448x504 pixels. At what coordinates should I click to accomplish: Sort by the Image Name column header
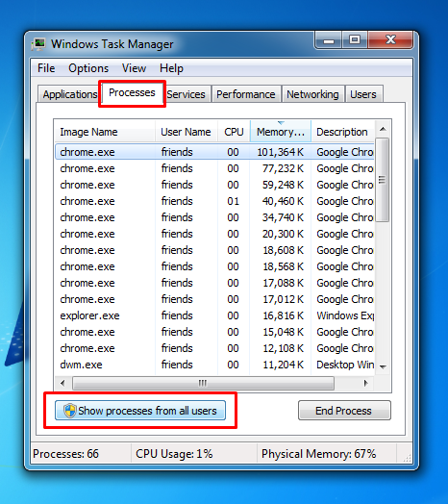point(105,132)
